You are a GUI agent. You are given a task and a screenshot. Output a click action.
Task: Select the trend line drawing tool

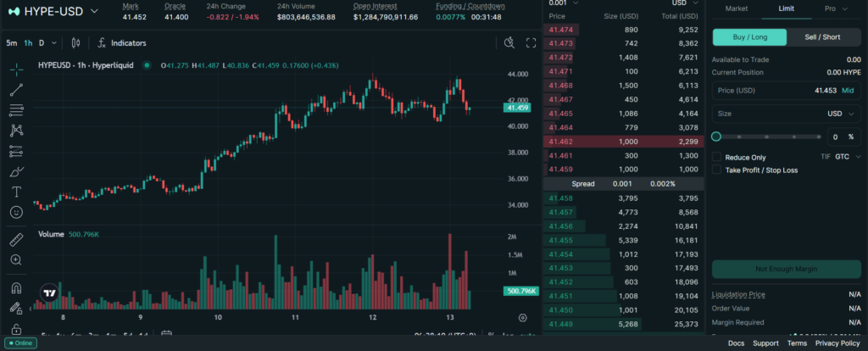[x=17, y=90]
